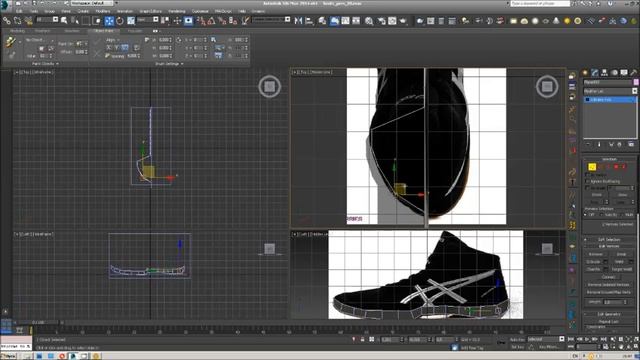Click the Unlink Selection icon
The height and width of the screenshot is (360, 640).
click(18, 20)
